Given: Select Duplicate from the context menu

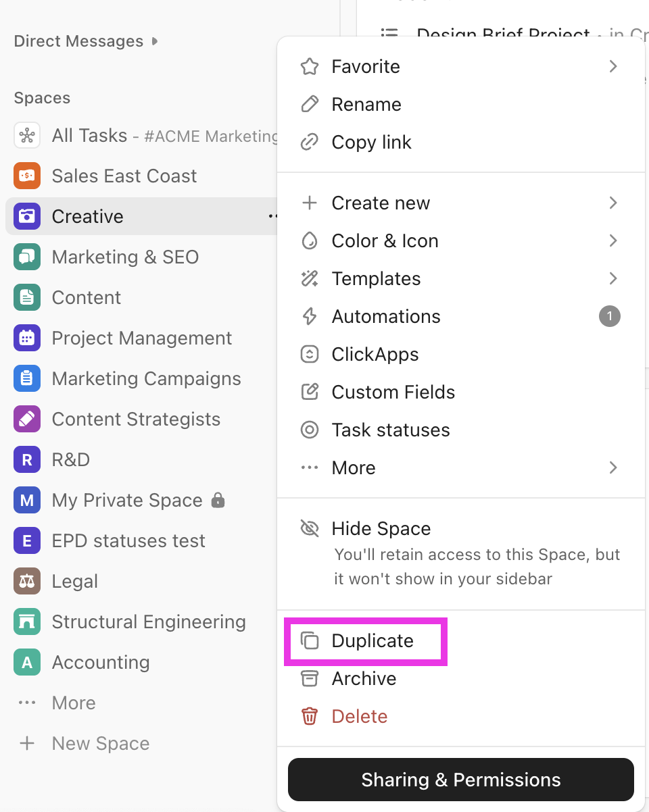Looking at the screenshot, I should 365,640.
